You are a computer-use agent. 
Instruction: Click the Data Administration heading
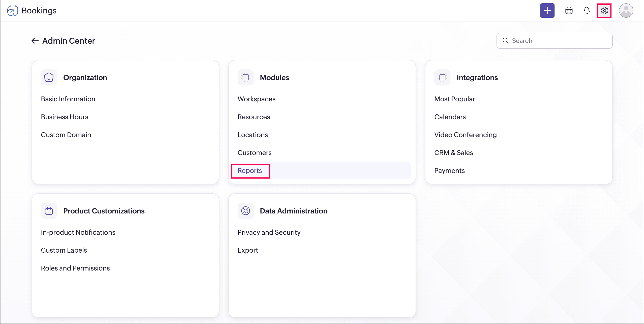[293, 211]
